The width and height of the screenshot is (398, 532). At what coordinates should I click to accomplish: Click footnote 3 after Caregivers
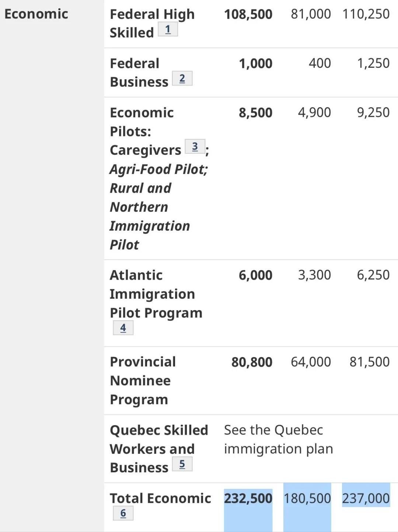click(195, 147)
